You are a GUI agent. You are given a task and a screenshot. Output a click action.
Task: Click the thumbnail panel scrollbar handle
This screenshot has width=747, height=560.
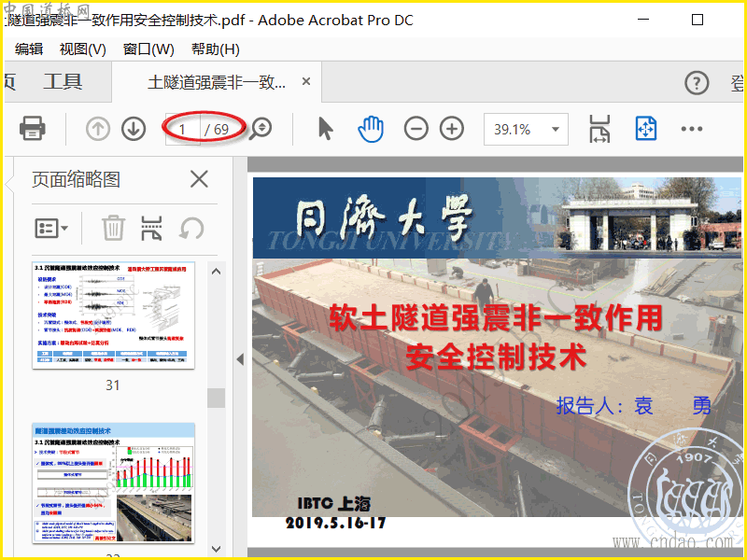pos(216,398)
